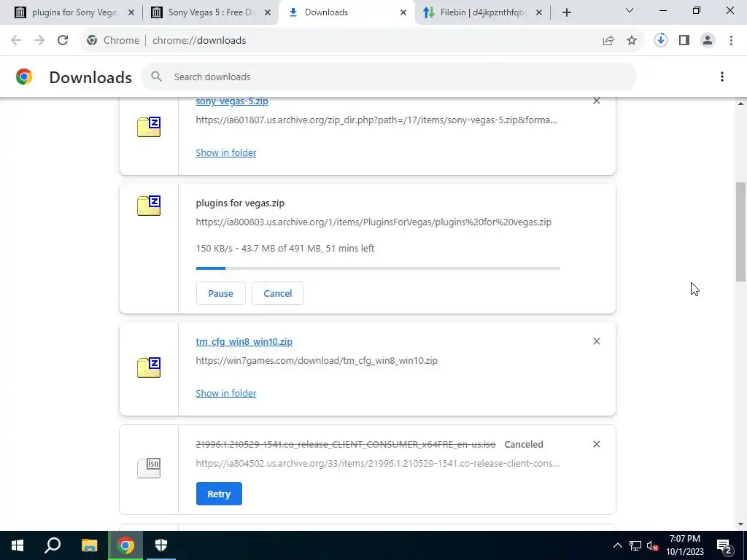Show tm_cfg_win8_win10.zip in folder
The height and width of the screenshot is (560, 747).
[x=226, y=393]
